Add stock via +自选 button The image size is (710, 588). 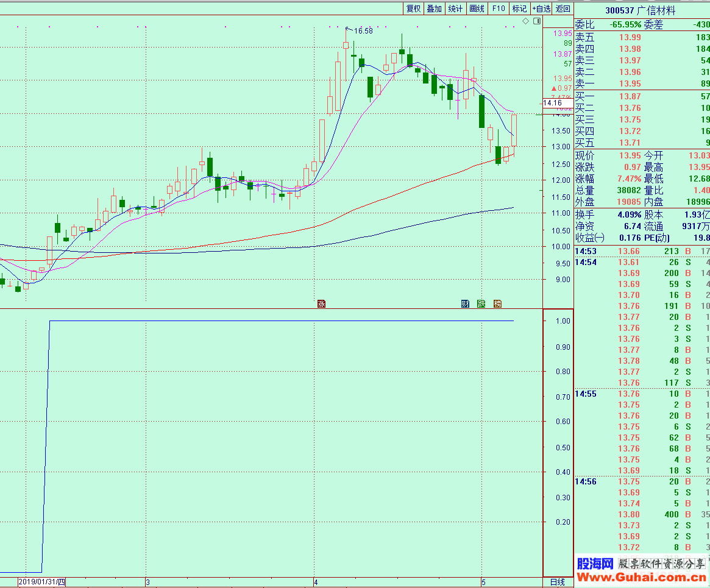coord(542,9)
